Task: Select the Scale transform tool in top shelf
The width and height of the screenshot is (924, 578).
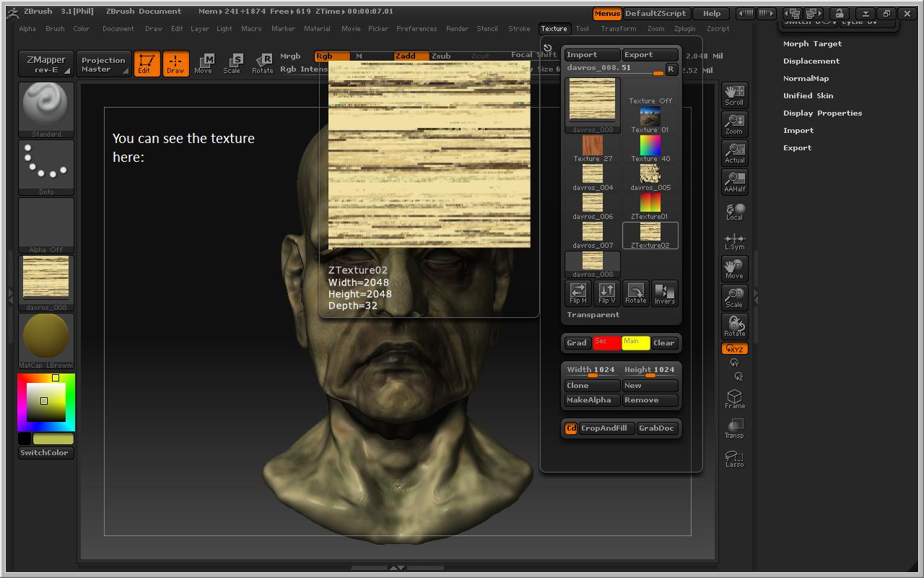Action: coord(232,64)
